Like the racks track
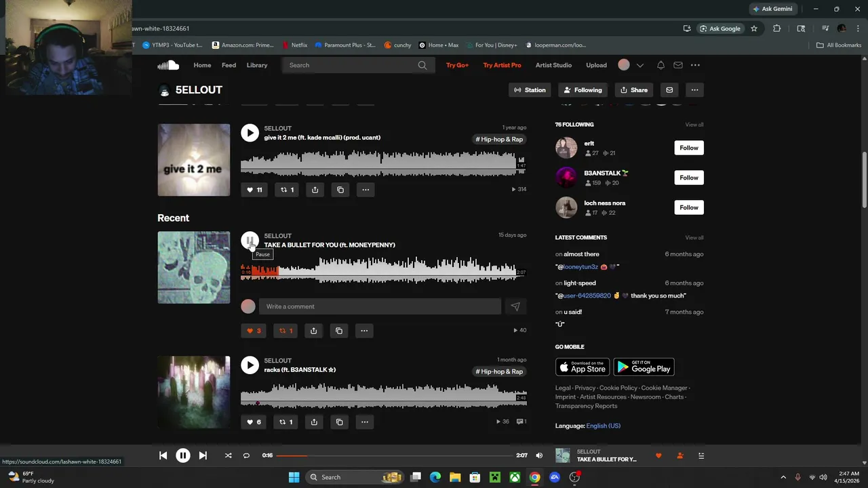 (254, 422)
